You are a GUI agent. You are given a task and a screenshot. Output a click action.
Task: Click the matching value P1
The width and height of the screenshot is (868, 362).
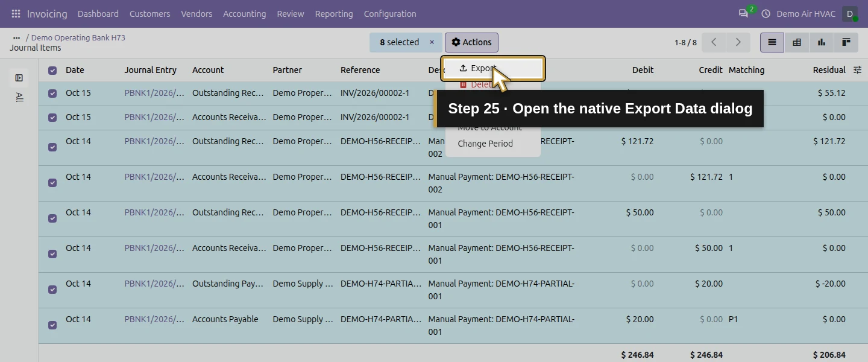coord(733,319)
